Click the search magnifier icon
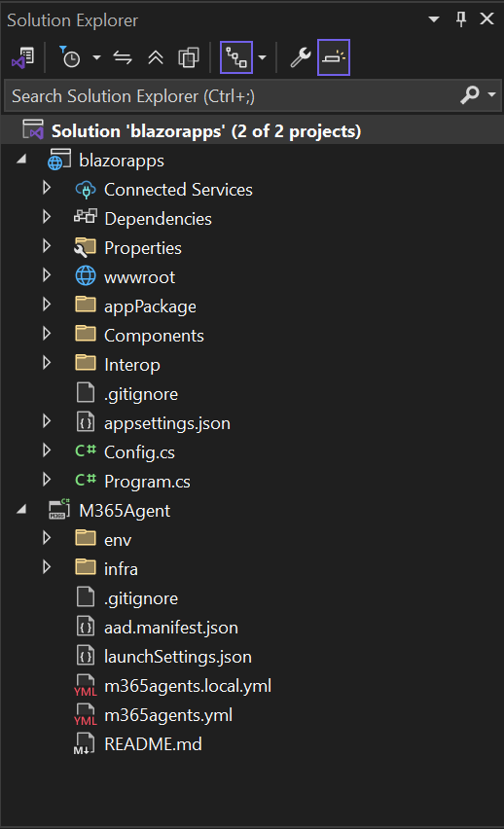Image resolution: width=504 pixels, height=829 pixels. tap(470, 95)
